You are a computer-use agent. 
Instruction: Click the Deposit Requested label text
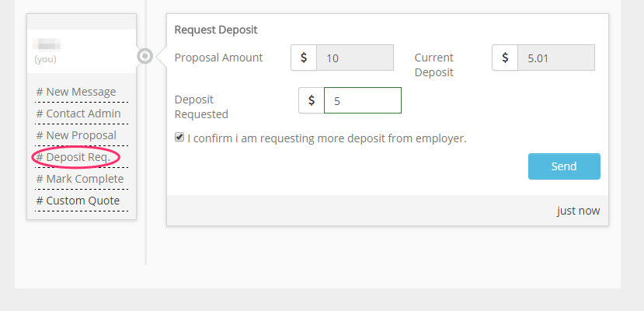tap(201, 107)
